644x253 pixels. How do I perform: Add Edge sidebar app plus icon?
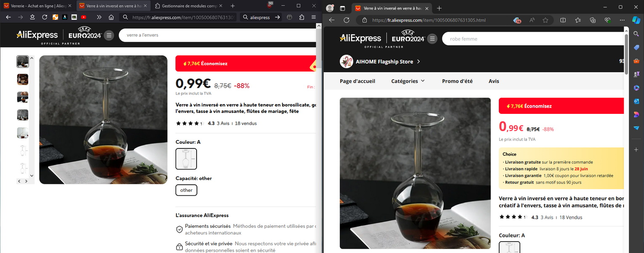point(636,150)
